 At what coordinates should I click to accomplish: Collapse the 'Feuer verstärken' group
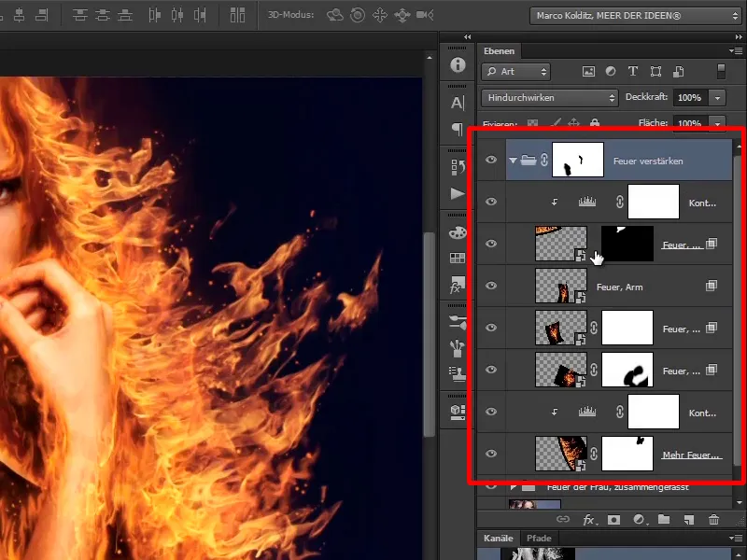point(513,161)
